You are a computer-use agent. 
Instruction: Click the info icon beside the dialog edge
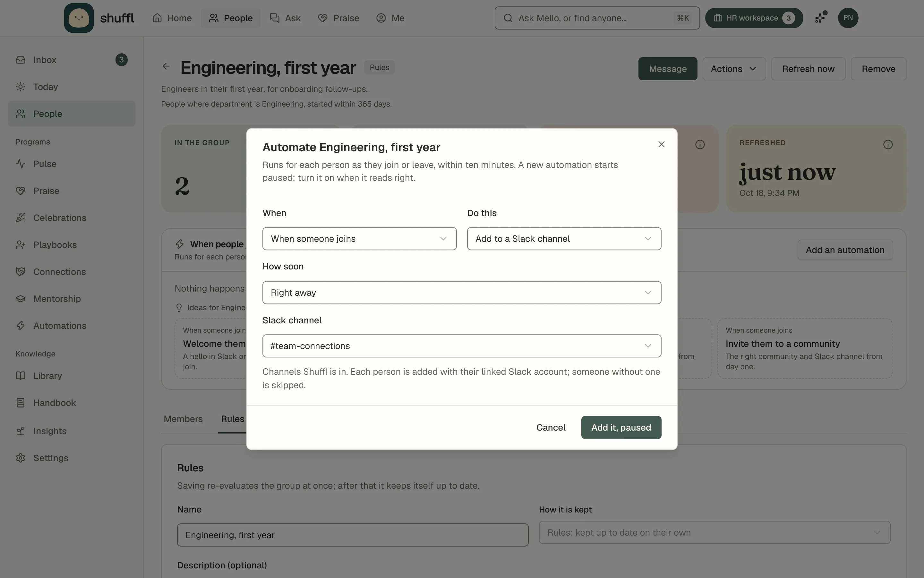pos(700,144)
